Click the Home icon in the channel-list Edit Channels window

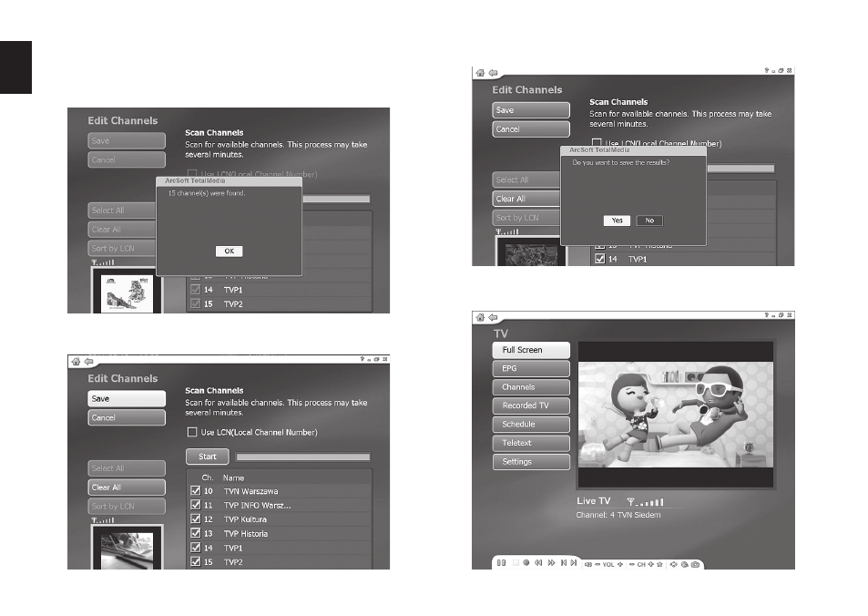coord(76,362)
